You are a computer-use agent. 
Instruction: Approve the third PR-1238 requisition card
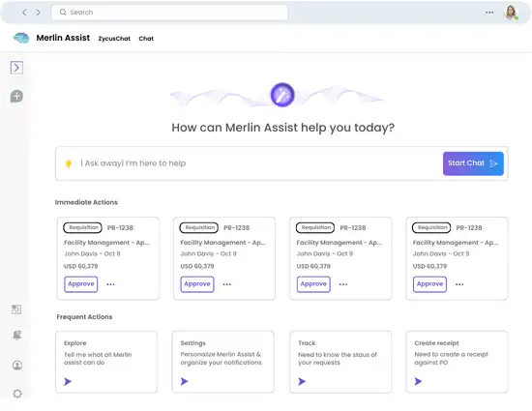pyautogui.click(x=313, y=284)
